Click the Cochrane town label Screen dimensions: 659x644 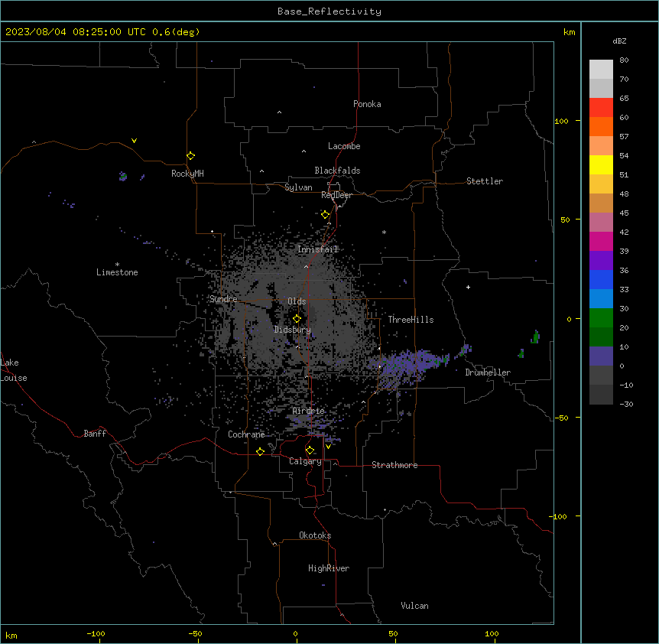point(246,434)
